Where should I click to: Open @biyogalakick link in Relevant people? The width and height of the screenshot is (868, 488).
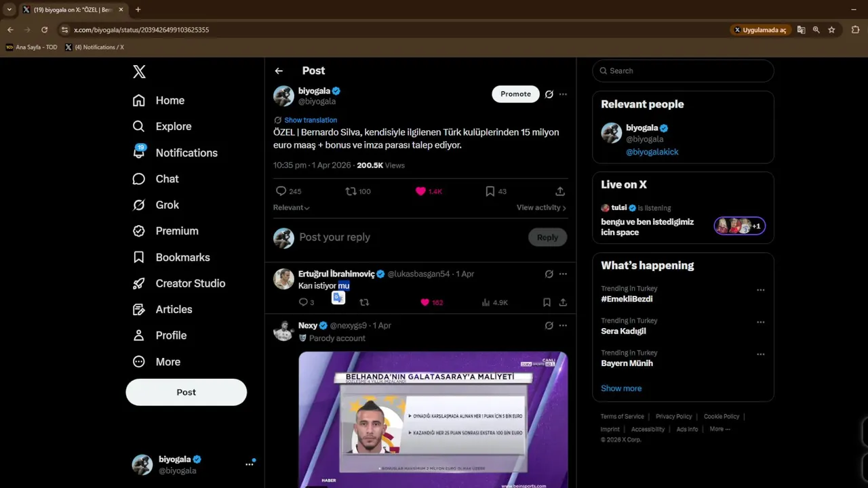coord(652,152)
